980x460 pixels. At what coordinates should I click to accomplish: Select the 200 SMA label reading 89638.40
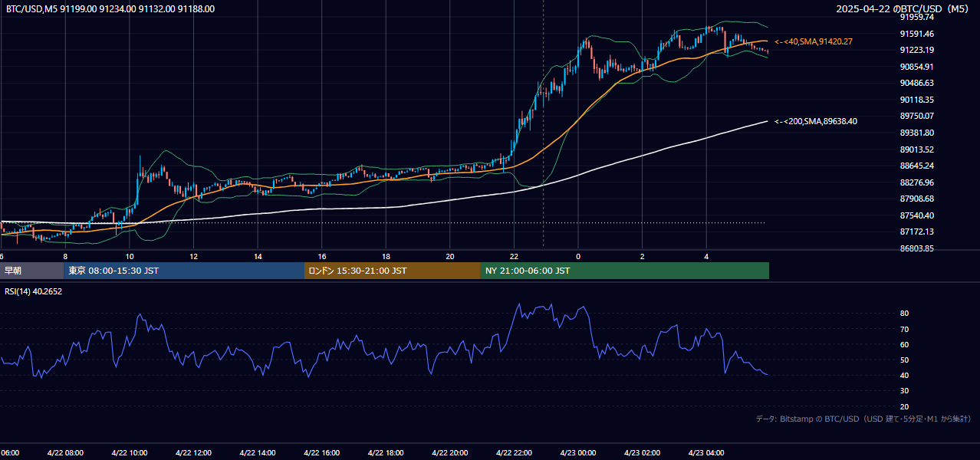(x=816, y=121)
